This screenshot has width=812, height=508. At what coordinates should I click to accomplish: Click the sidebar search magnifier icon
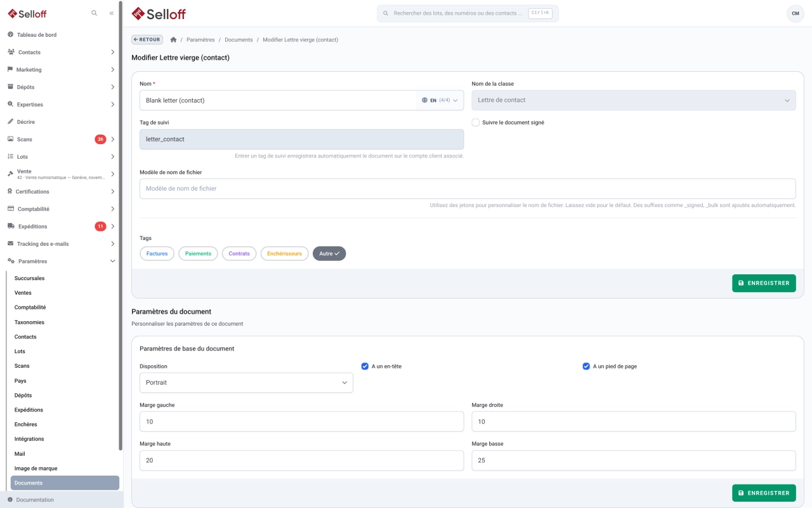coord(95,13)
